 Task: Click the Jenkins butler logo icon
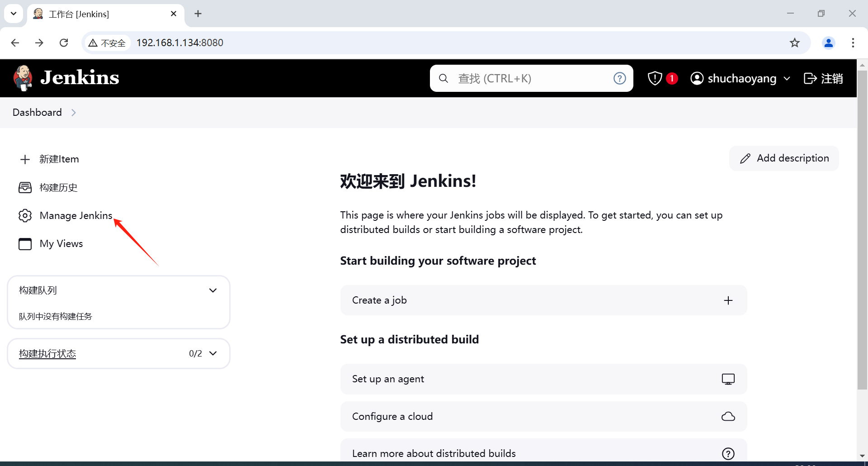tap(23, 78)
